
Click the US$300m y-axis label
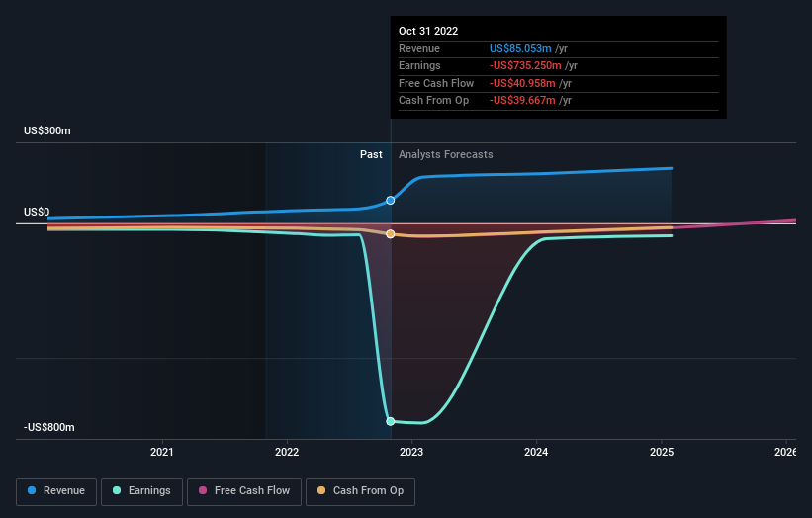(x=47, y=130)
